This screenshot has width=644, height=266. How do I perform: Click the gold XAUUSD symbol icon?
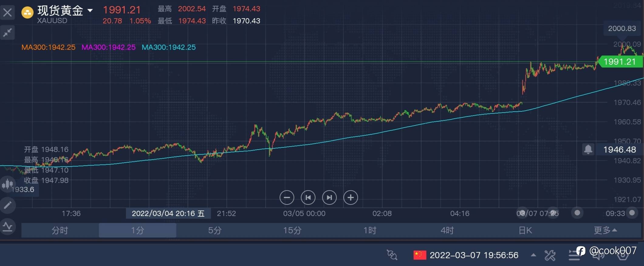(27, 13)
